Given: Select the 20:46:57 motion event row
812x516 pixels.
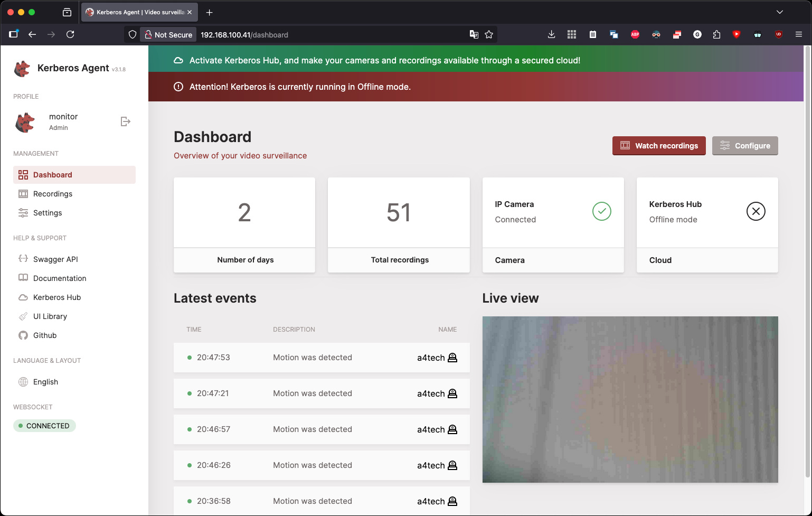Looking at the screenshot, I should [x=322, y=429].
